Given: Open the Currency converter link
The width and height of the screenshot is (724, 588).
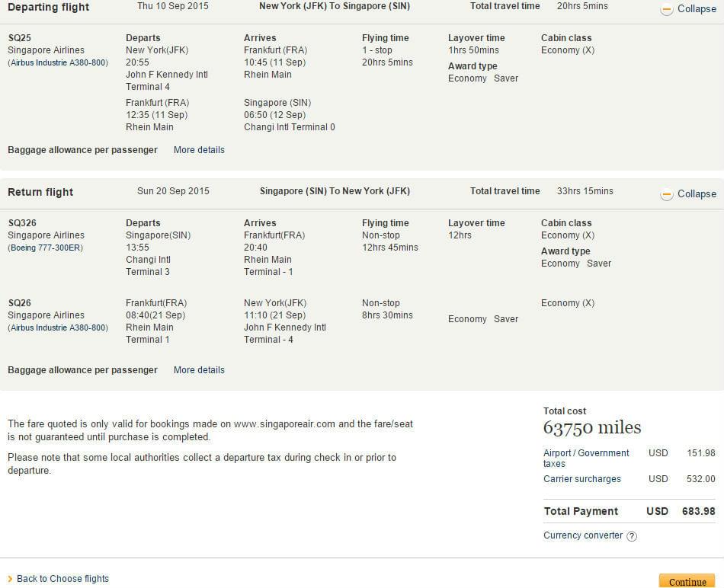Looking at the screenshot, I should tap(583, 535).
